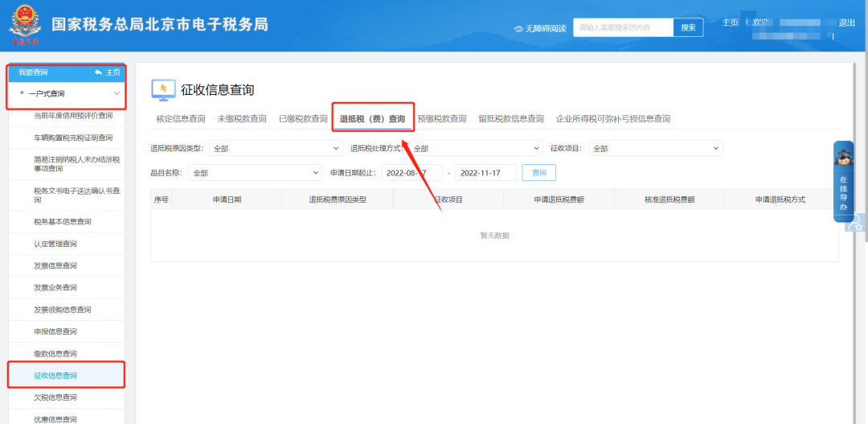Open 优惠信息查询 in sidebar
868x424 pixels.
click(x=55, y=419)
